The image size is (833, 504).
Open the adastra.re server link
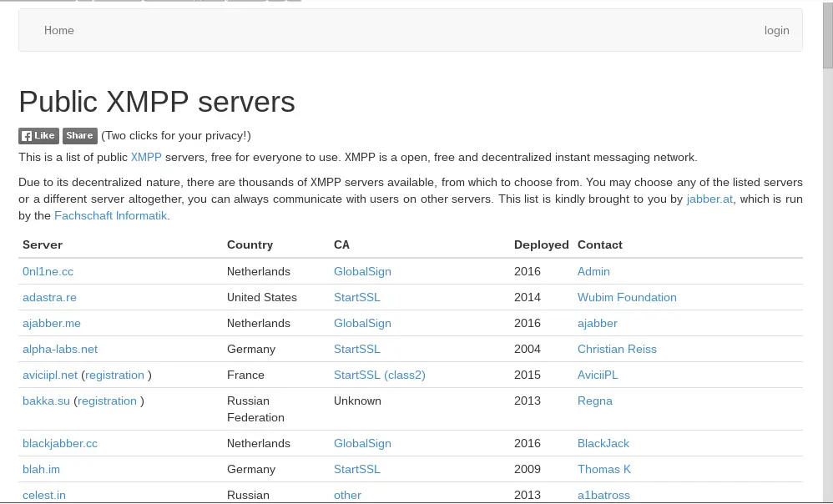(49, 297)
